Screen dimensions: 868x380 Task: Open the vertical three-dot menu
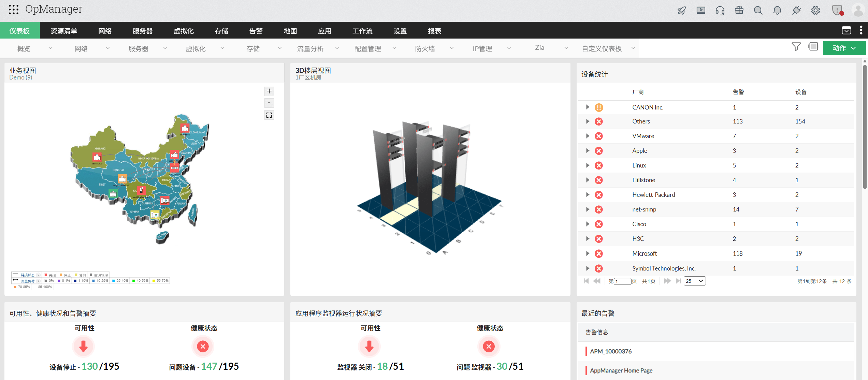[861, 30]
